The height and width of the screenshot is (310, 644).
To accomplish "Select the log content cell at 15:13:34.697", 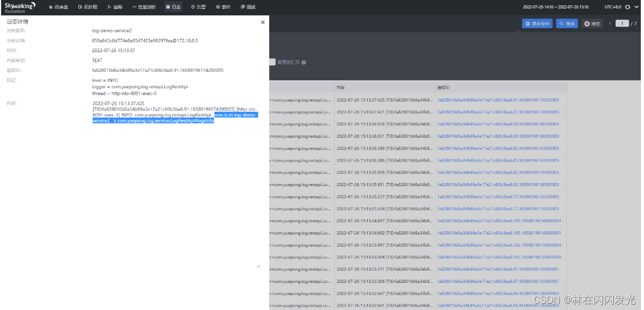I will 385,221.
